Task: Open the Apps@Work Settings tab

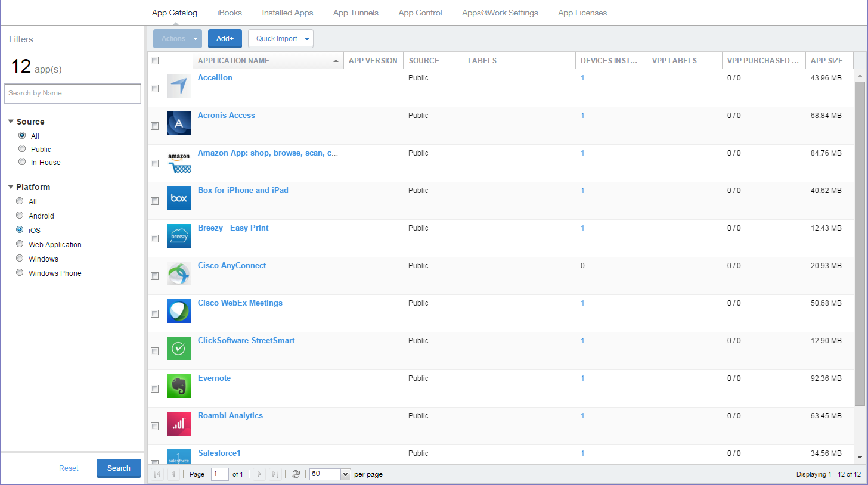Action: click(x=500, y=13)
